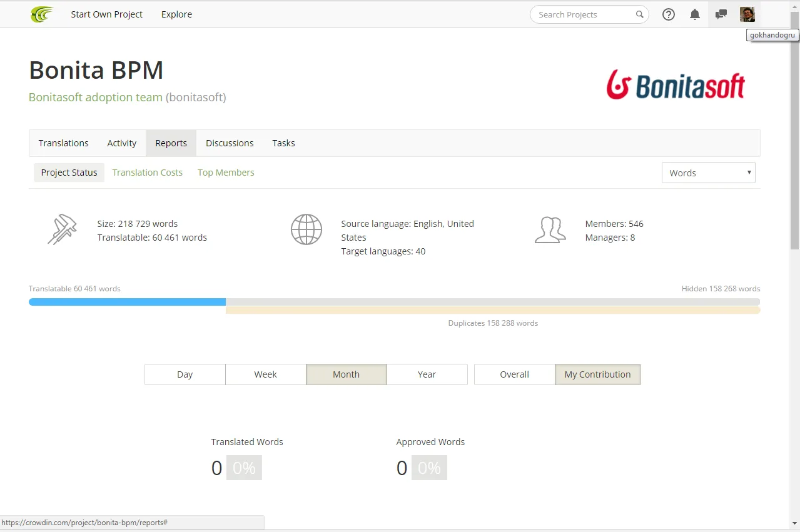The image size is (800, 532).
Task: Click the "Managers: 8" text
Action: [610, 238]
